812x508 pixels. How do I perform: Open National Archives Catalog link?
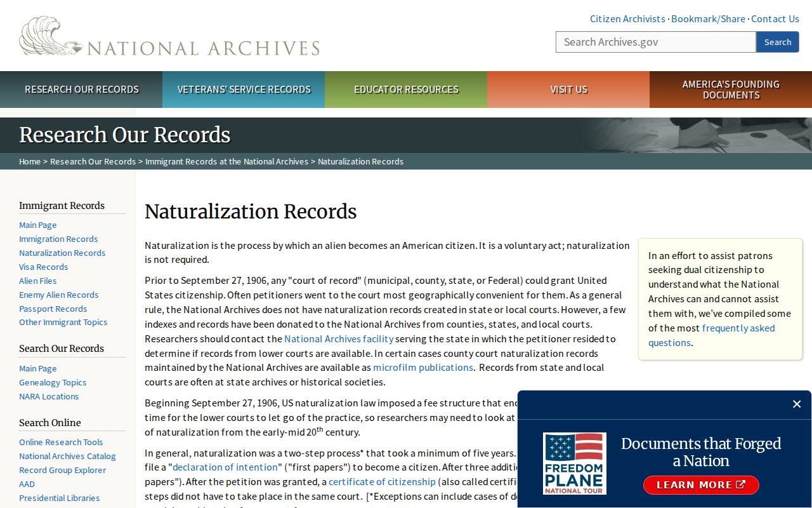click(67, 456)
